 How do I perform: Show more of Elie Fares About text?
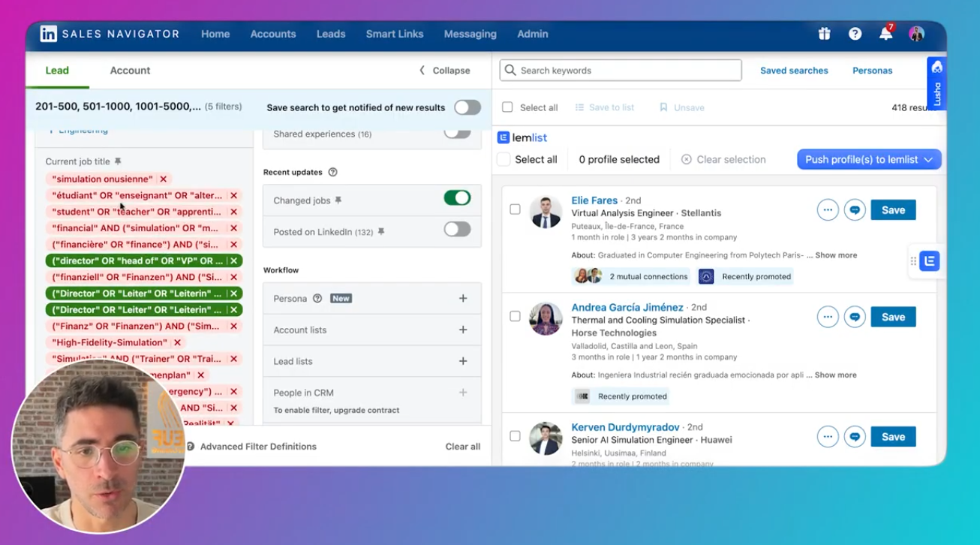[x=836, y=255]
